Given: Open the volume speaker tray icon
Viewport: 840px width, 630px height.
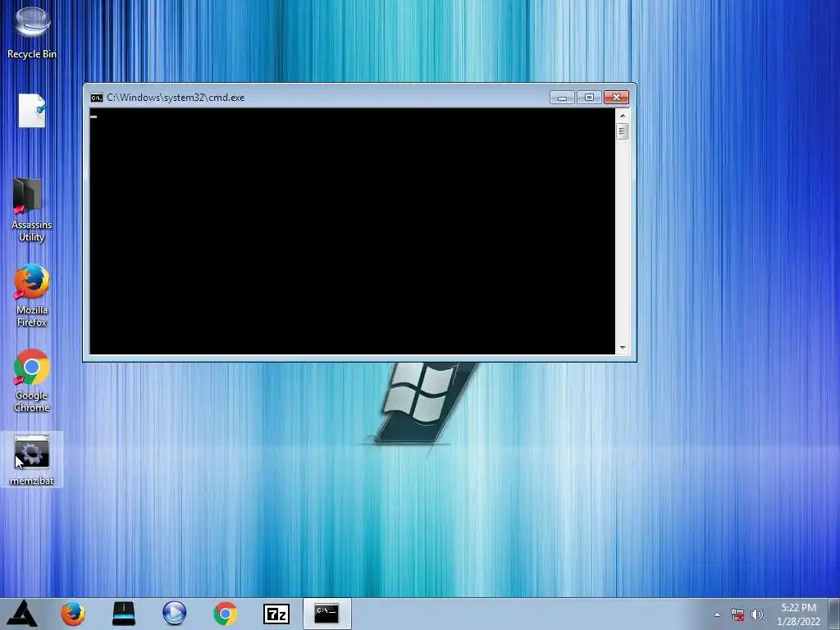Looking at the screenshot, I should tap(757, 614).
